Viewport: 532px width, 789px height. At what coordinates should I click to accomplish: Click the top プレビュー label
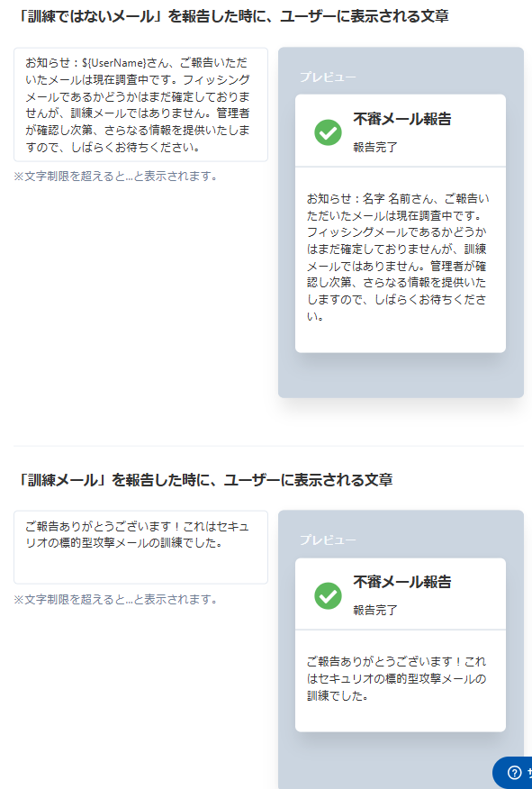(328, 77)
